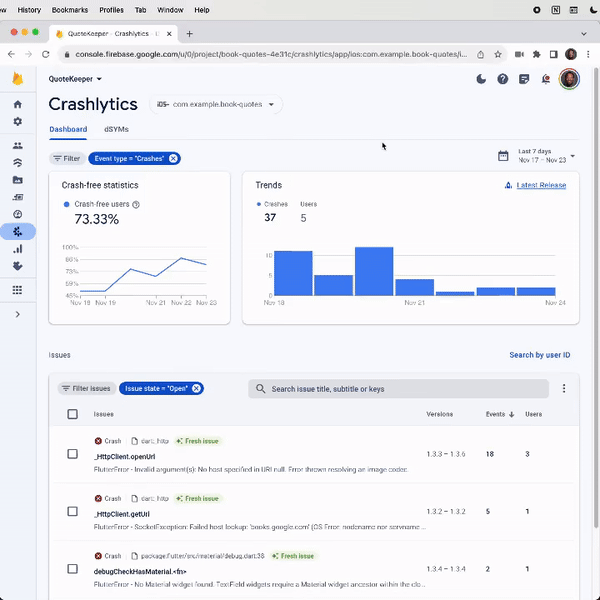Screen dimensions: 600x600
Task: Remove the Event type Crashes filter chip
Action: pyautogui.click(x=173, y=158)
